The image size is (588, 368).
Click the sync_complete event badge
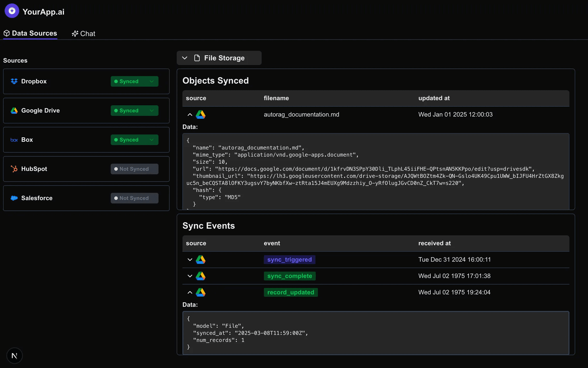coord(289,276)
